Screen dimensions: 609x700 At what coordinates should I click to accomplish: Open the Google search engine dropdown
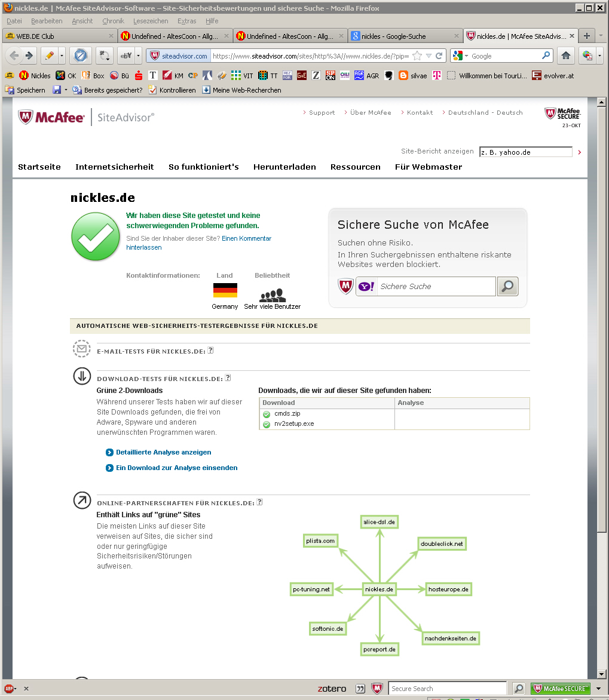pyautogui.click(x=461, y=56)
